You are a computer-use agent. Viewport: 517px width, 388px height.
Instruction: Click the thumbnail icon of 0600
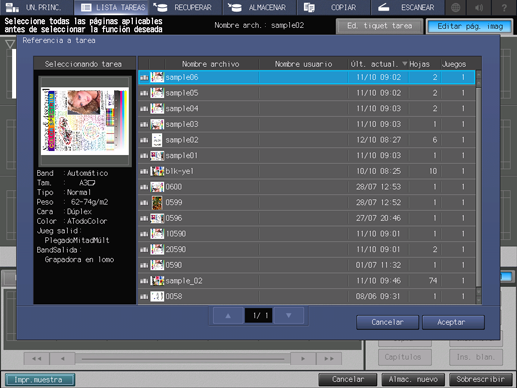[x=157, y=187]
